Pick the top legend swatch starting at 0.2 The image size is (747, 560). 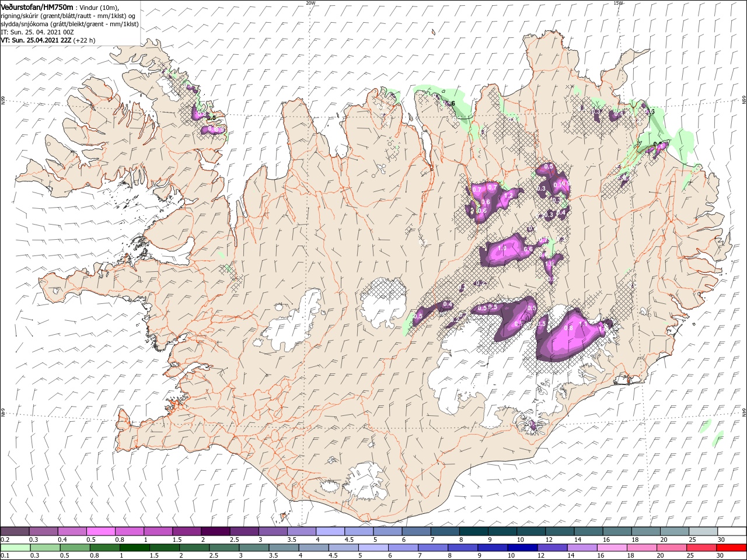click(15, 531)
